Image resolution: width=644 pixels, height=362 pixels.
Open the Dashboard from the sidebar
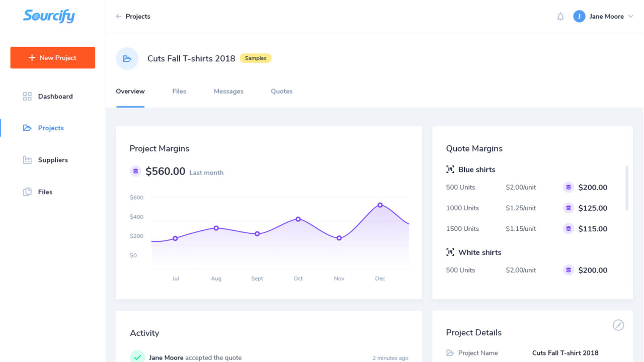point(55,96)
